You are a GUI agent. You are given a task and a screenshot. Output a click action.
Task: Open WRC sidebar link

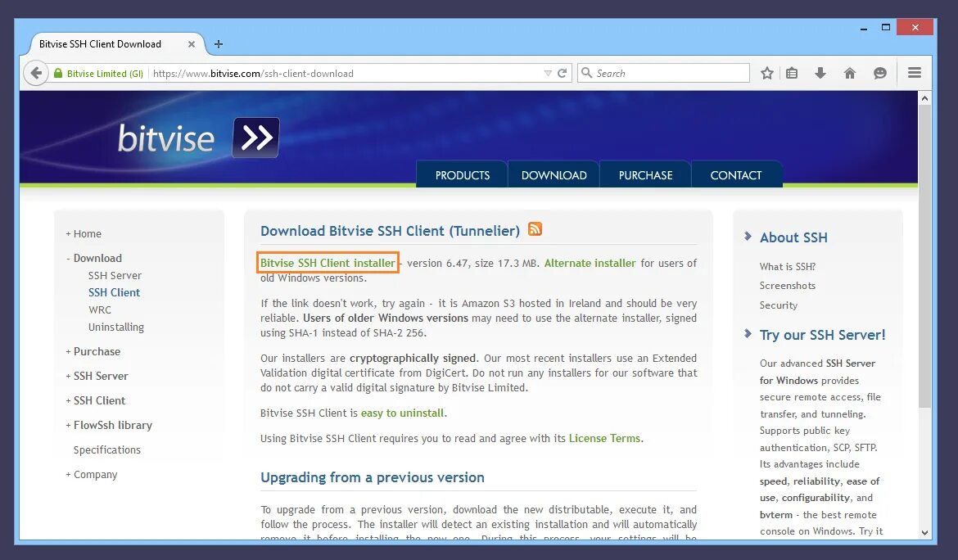tap(100, 309)
